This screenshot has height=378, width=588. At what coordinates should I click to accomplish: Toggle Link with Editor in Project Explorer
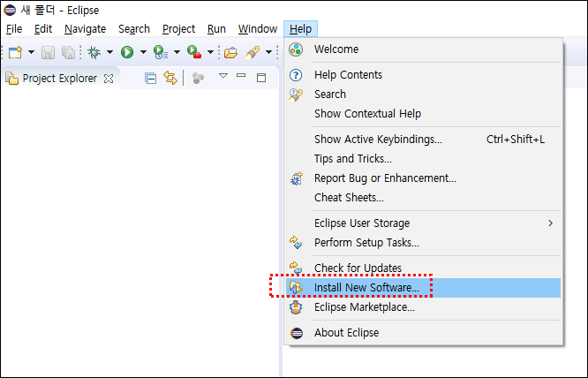click(x=170, y=78)
